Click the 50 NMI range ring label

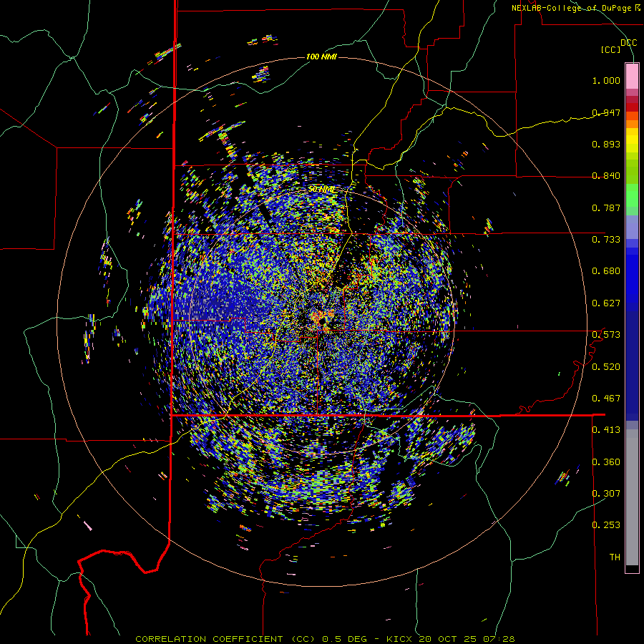click(322, 190)
